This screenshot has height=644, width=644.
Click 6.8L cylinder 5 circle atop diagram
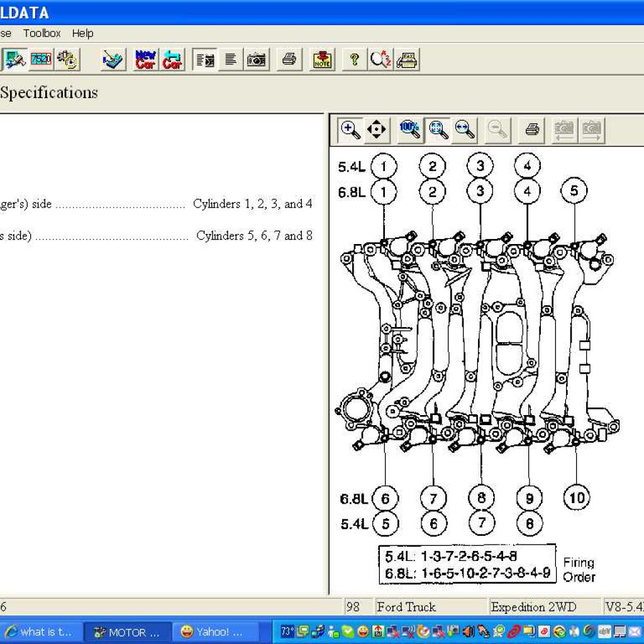tap(574, 191)
